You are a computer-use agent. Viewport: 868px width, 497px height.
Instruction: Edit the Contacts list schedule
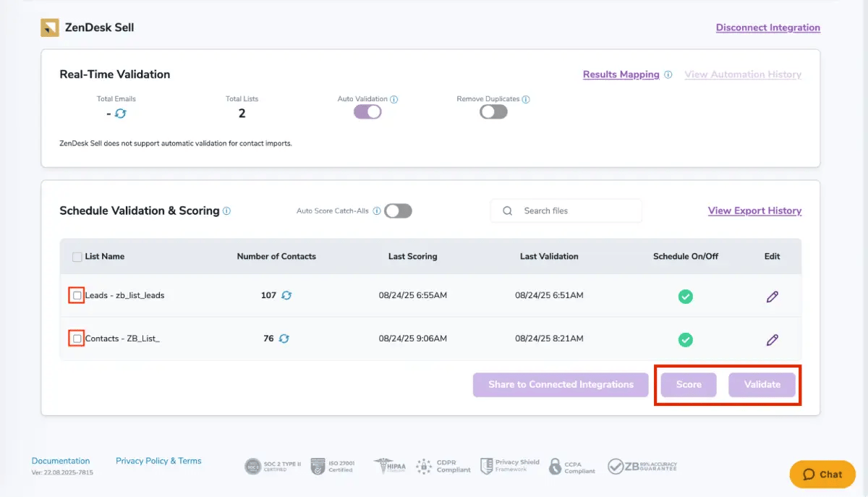point(772,339)
